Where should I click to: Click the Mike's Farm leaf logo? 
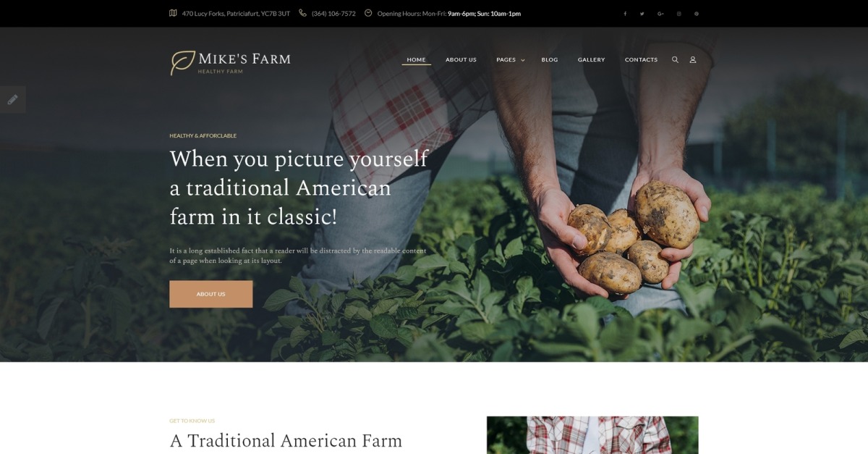tap(182, 62)
